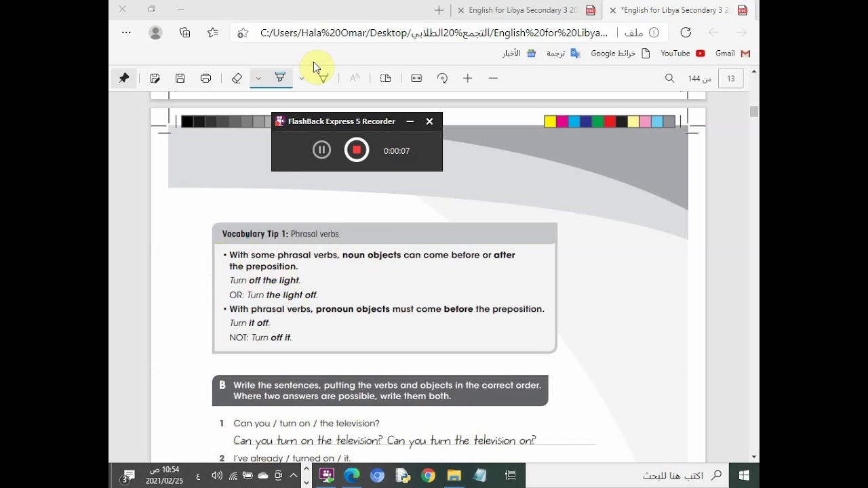Screen dimensions: 868x488
Task: Click the Read aloud icon
Action: pos(355,79)
